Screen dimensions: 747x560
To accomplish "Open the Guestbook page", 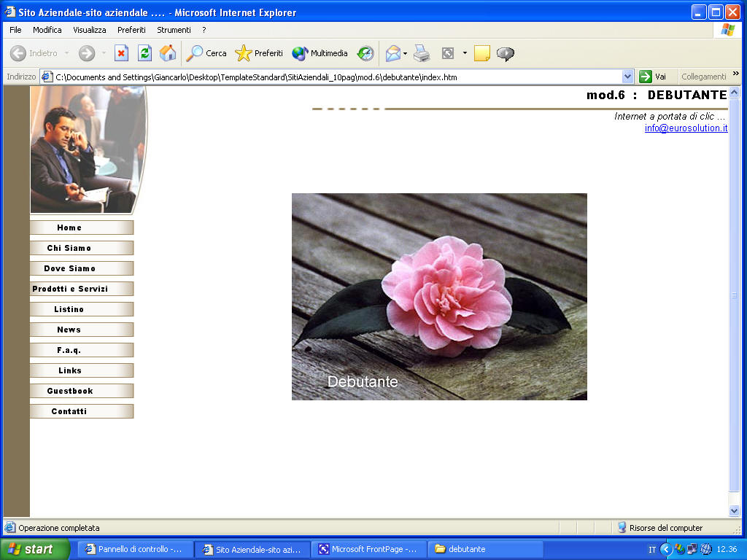I will [x=82, y=391].
